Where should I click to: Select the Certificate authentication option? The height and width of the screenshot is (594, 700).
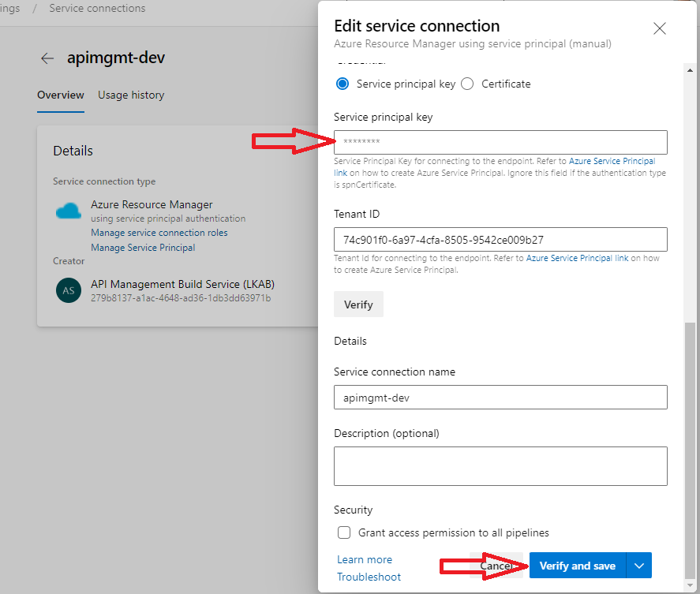[x=470, y=83]
